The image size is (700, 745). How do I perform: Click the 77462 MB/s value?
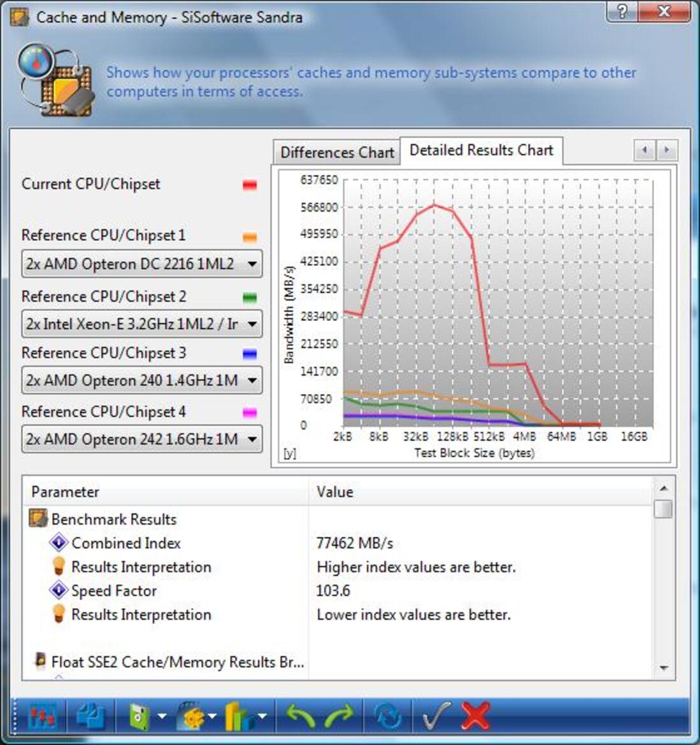coord(355,543)
